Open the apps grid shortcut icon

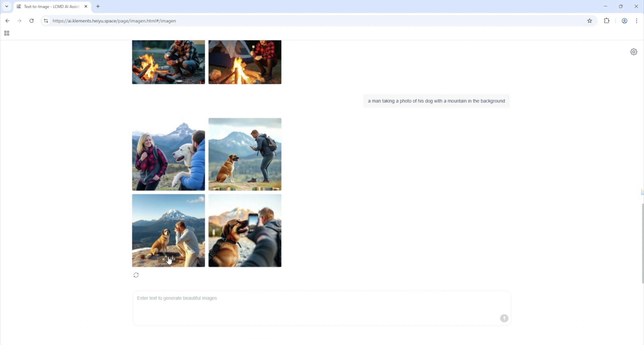click(x=7, y=33)
